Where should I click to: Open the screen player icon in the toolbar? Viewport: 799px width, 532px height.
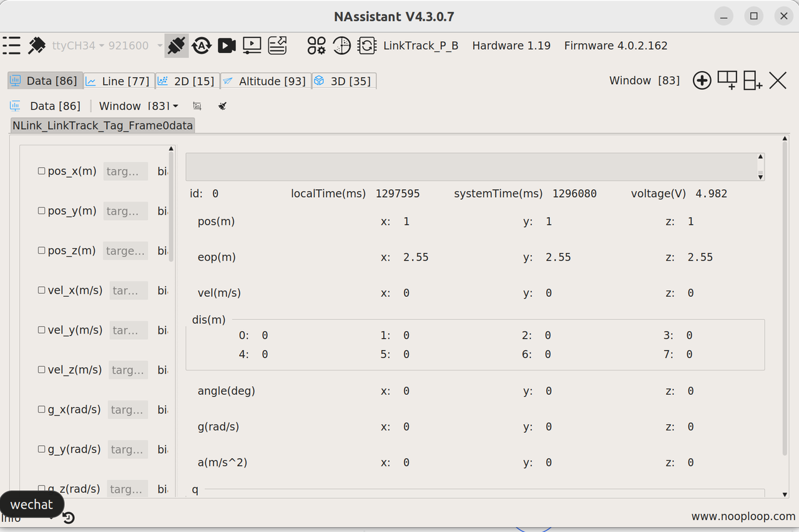coord(252,46)
